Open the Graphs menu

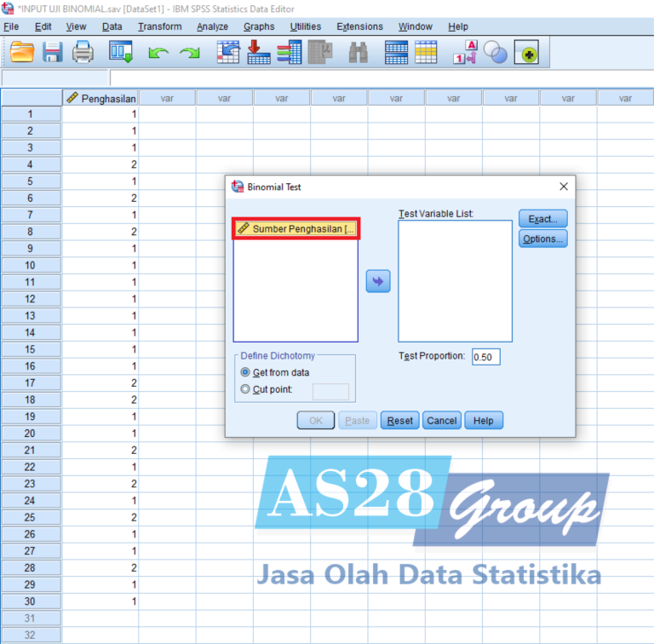[259, 26]
